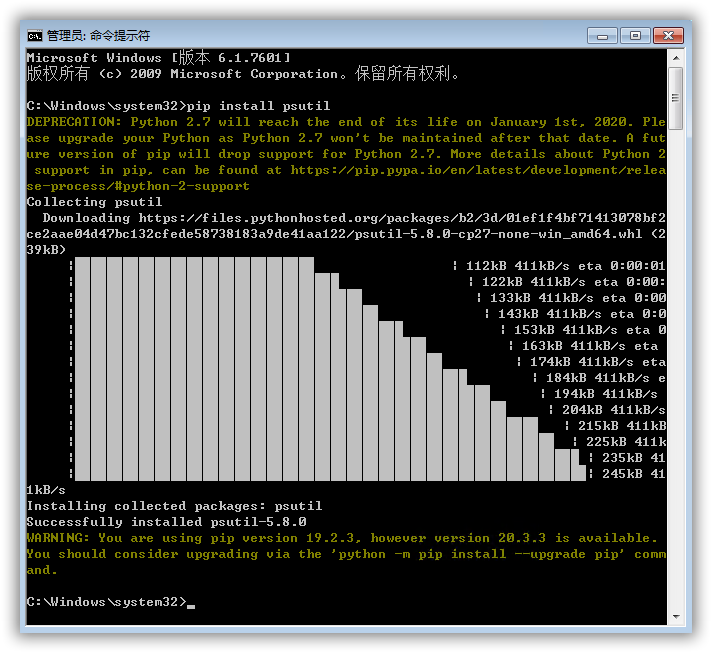Click 'psutil-5.8.0-cp27-none-win_amd64.whl' filename
The width and height of the screenshot is (712, 653).
498,234
